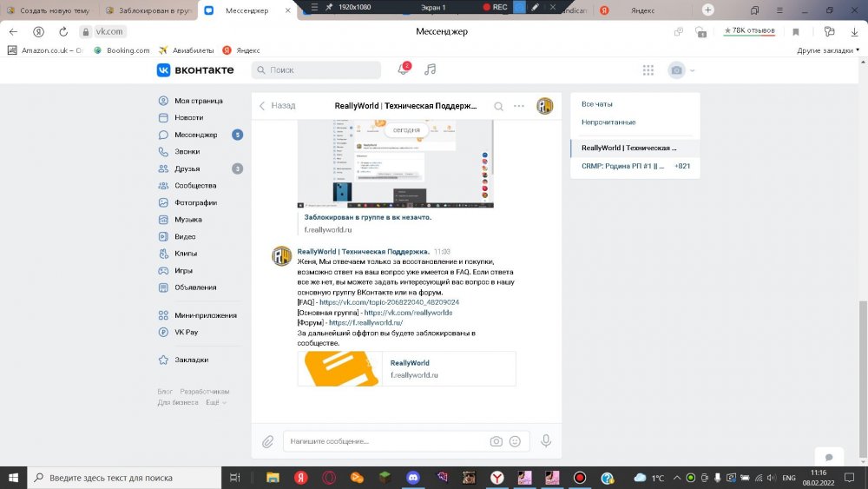The image size is (868, 489).
Task: Open Сообщества in the sidebar
Action: (195, 186)
